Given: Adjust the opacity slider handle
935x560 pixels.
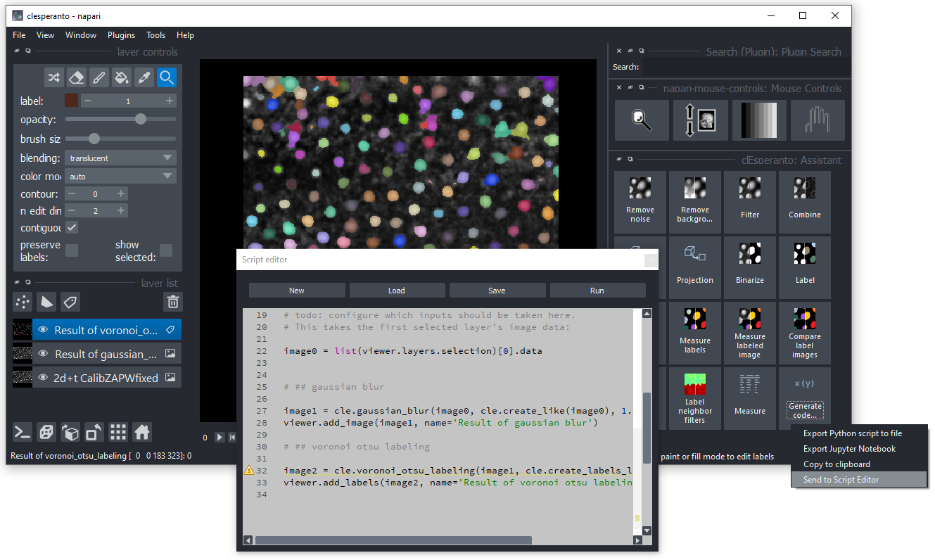Looking at the screenshot, I should click(141, 120).
